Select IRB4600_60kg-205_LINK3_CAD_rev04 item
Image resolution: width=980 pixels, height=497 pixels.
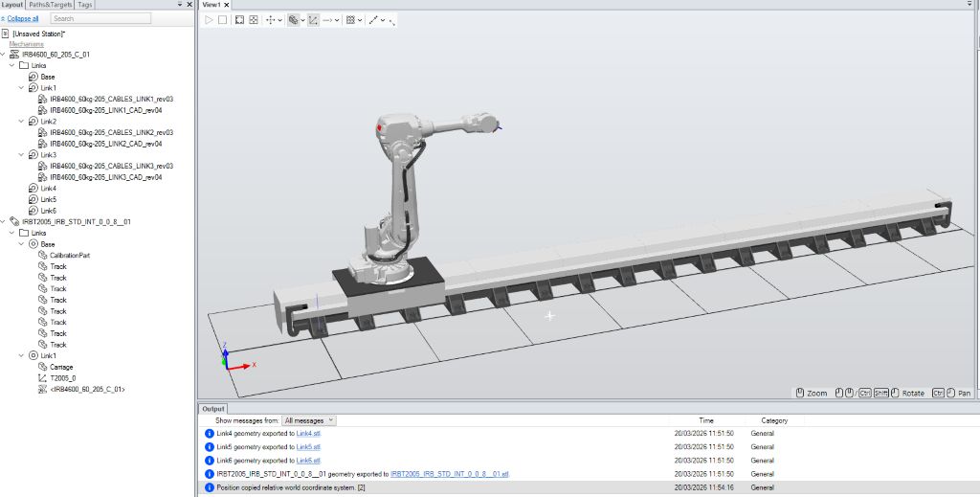point(106,177)
